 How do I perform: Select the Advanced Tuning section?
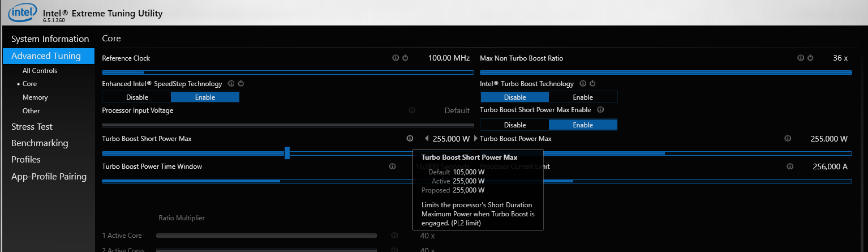[49, 55]
